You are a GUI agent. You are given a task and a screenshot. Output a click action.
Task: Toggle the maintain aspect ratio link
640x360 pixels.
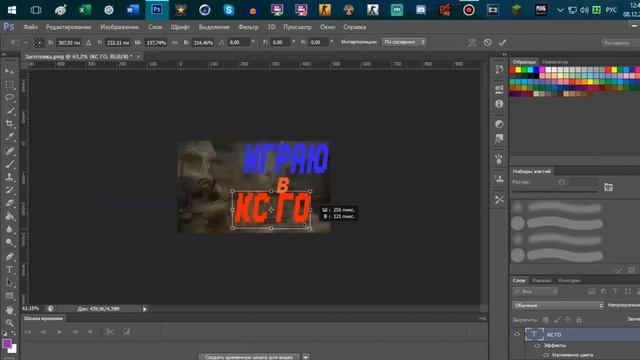click(x=175, y=42)
